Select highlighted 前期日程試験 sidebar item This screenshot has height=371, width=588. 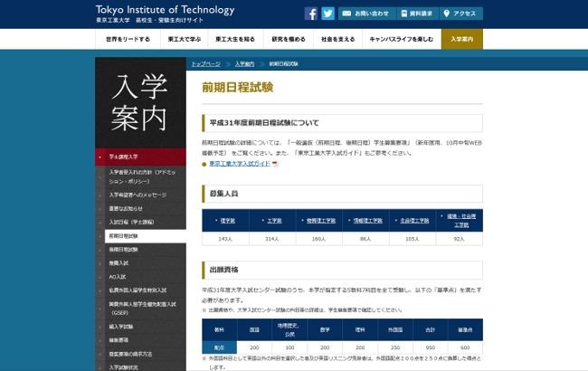(146, 236)
